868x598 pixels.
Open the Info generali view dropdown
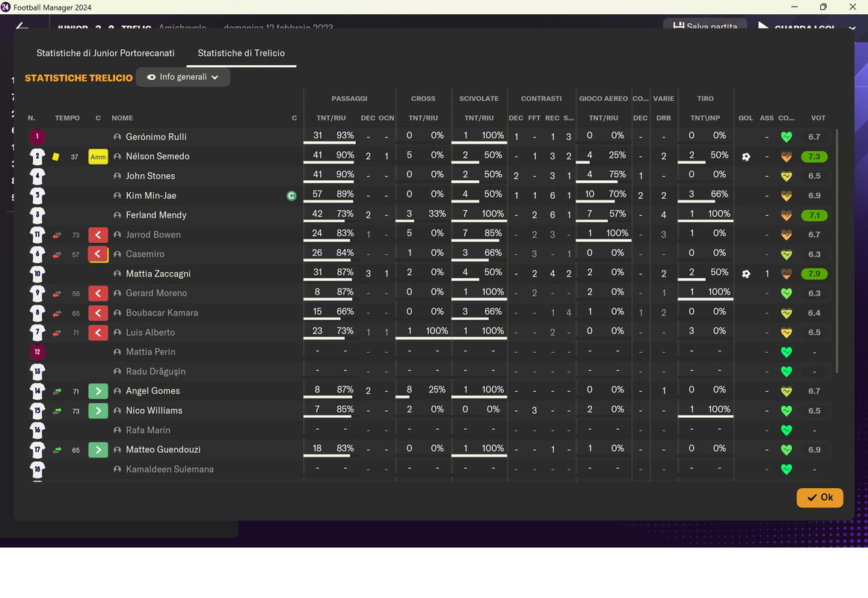(182, 77)
